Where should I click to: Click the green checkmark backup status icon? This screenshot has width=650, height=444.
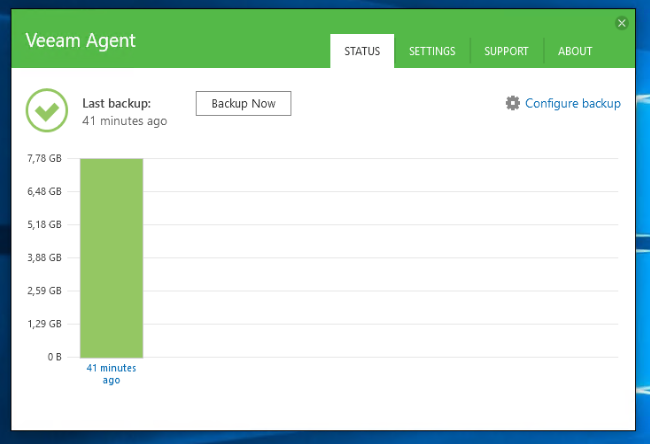pyautogui.click(x=46, y=111)
